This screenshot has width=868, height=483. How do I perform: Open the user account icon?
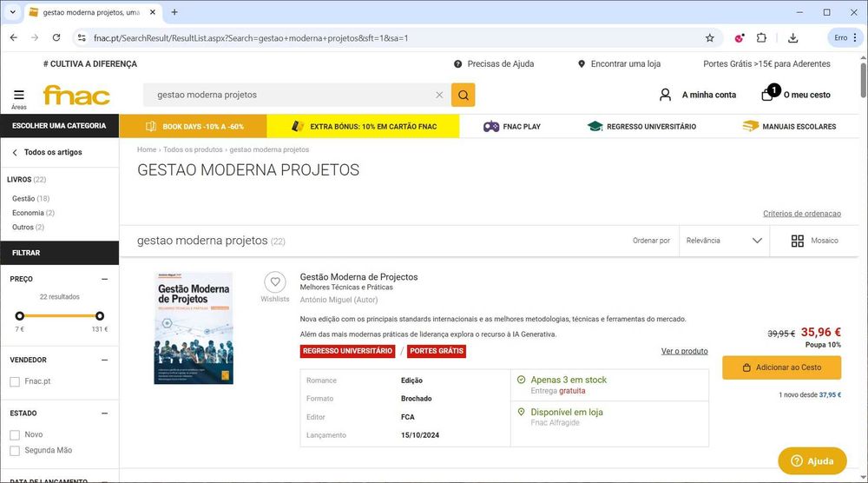pos(665,95)
